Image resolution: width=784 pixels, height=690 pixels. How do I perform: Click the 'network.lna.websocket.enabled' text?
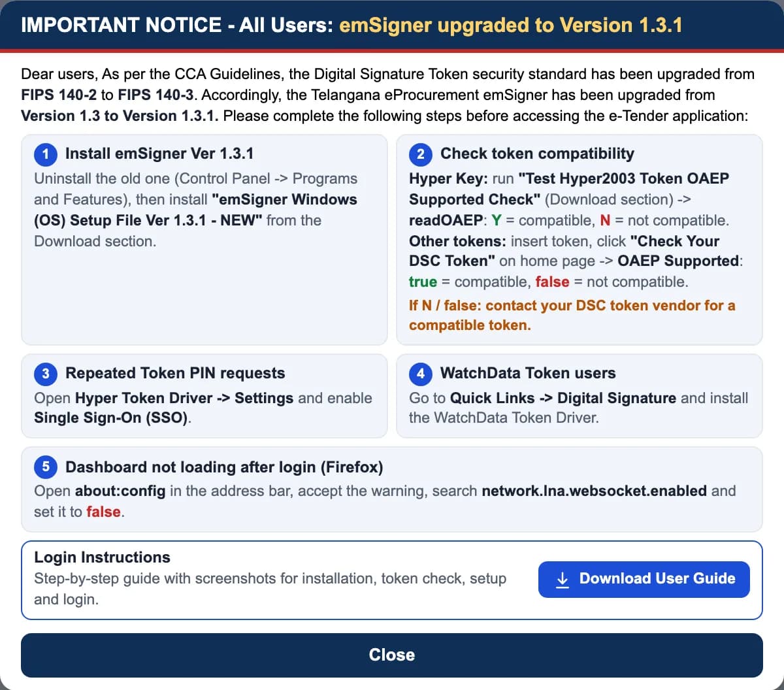pos(594,491)
